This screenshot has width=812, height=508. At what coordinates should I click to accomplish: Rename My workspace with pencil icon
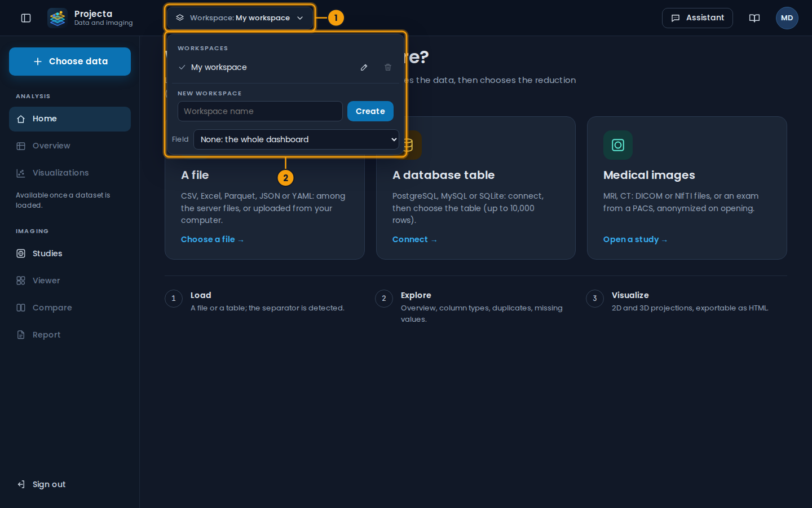pos(364,67)
